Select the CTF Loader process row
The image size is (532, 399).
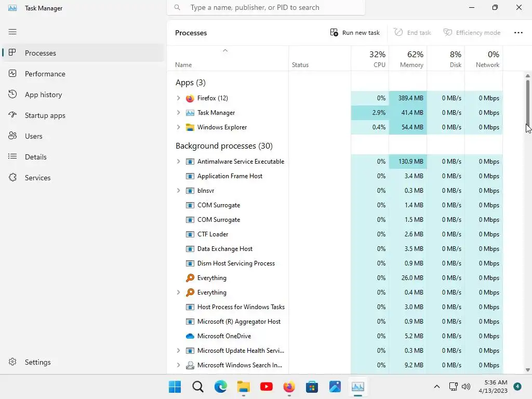335,234
